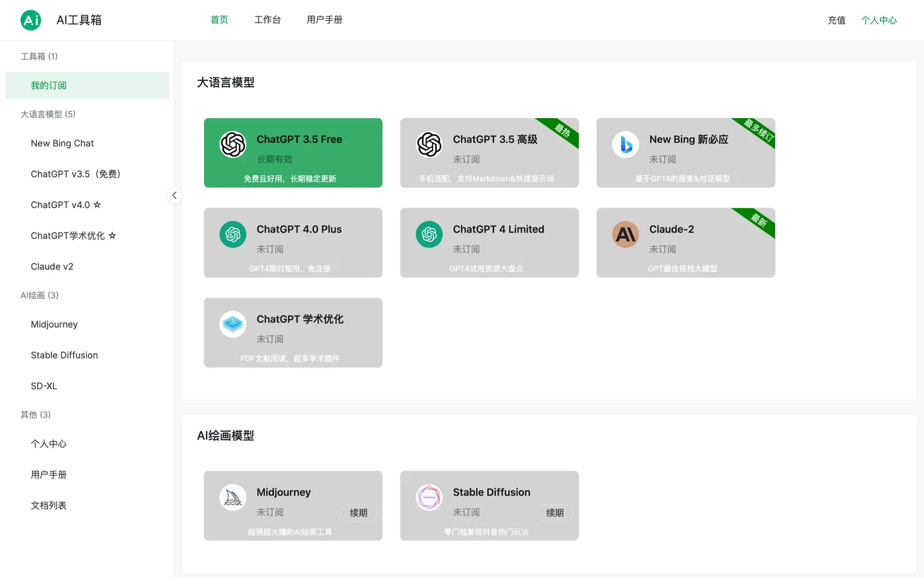
Task: Click the Claude-2 Anthropic icon
Action: (x=626, y=234)
